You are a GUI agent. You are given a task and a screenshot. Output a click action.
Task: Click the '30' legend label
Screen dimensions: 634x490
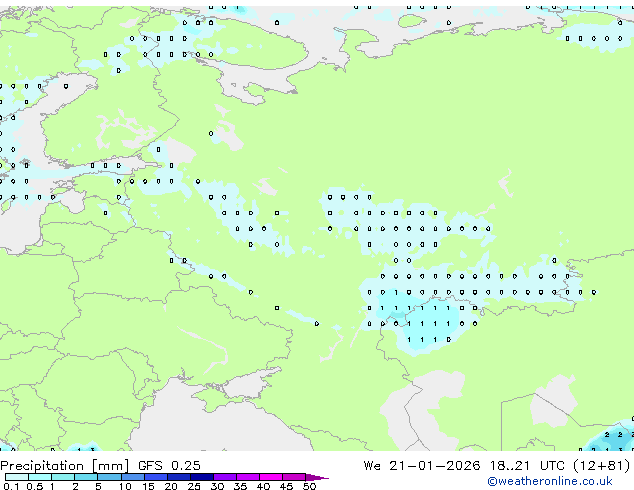pyautogui.click(x=217, y=486)
